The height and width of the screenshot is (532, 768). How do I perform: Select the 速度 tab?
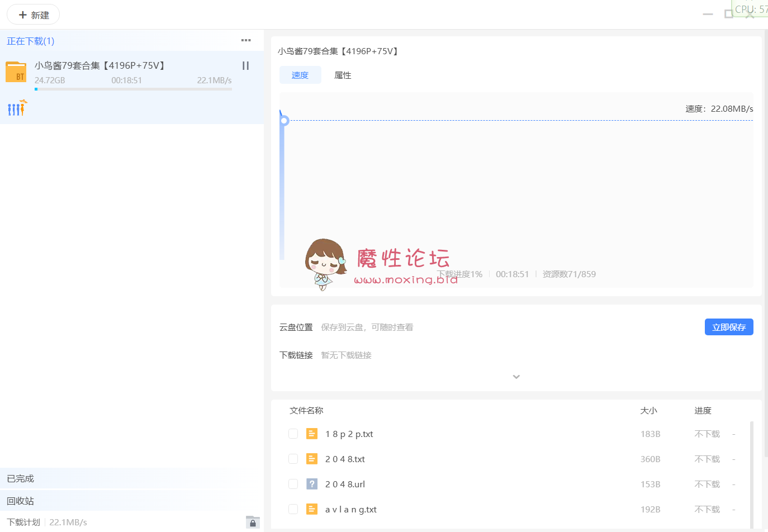(300, 75)
